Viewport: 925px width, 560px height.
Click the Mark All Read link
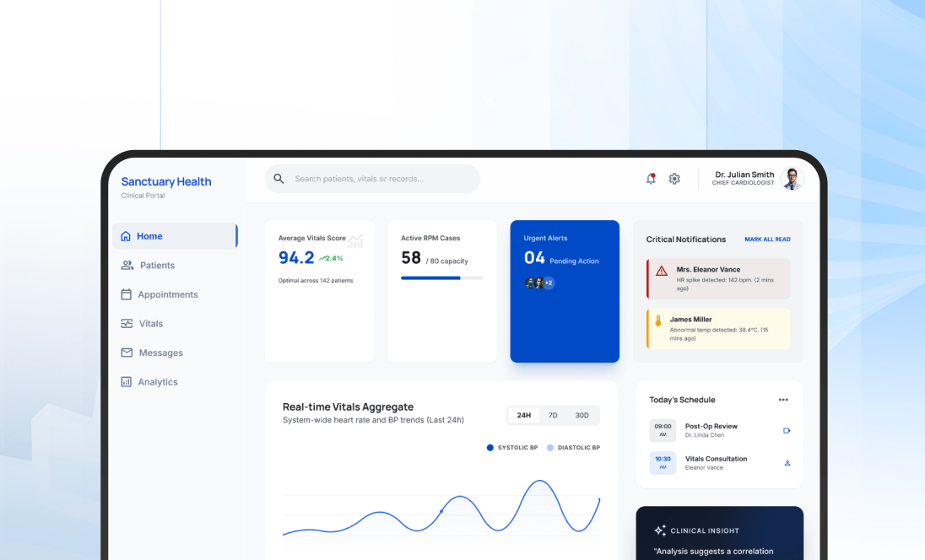[767, 240]
